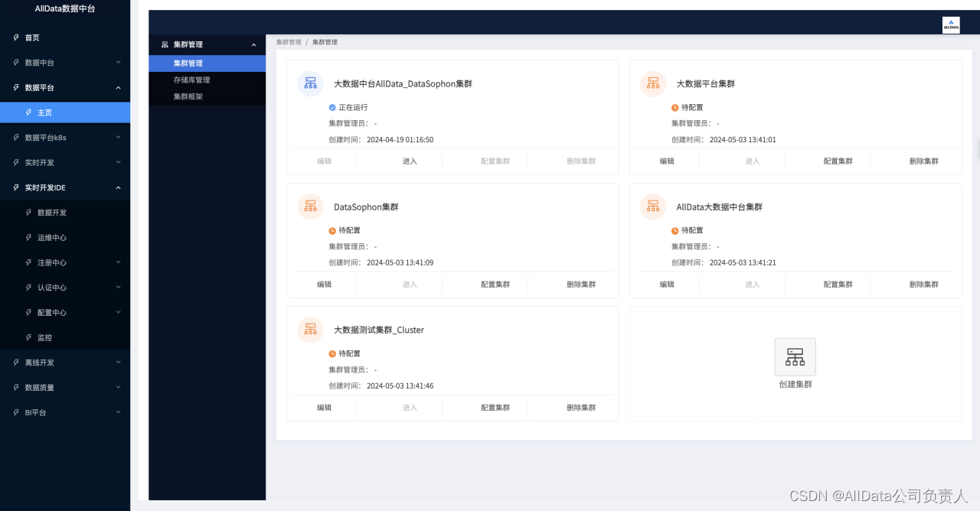Open 存储库管理 in the secondary menu
This screenshot has width=980, height=511.
[207, 80]
